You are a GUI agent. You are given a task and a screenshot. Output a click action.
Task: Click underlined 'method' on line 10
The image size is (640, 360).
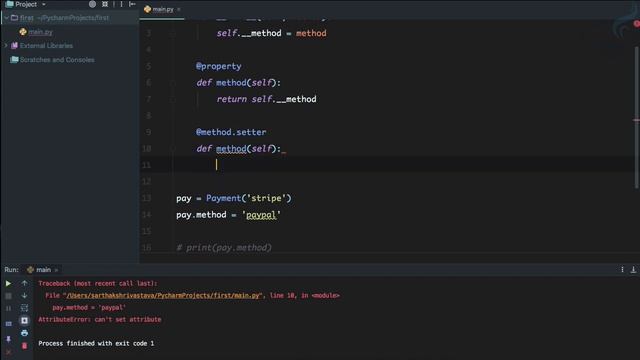pos(231,149)
